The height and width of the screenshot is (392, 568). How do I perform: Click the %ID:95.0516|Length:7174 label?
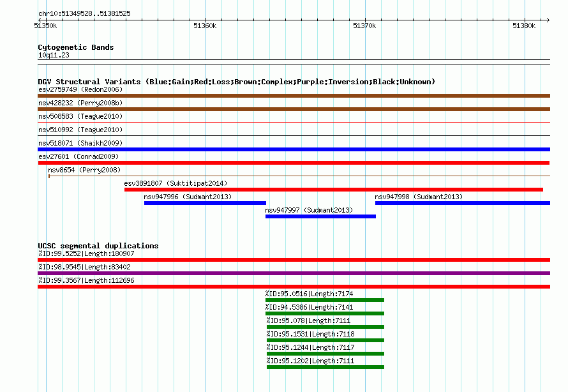tap(309, 294)
